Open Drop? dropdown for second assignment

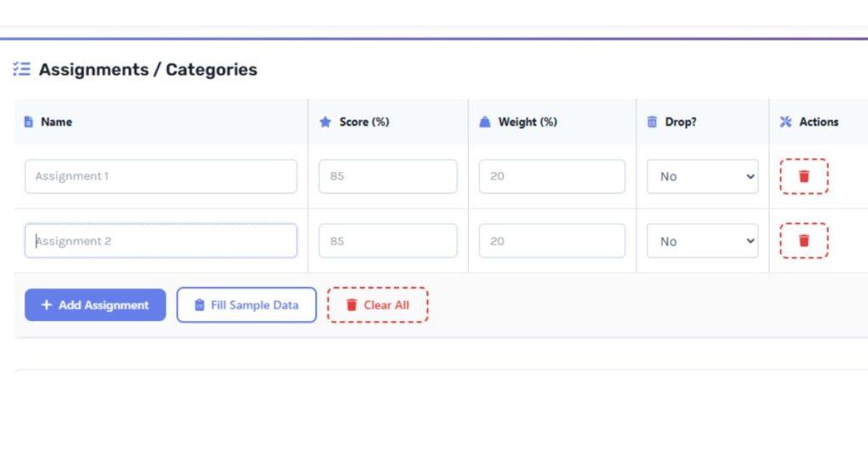702,241
